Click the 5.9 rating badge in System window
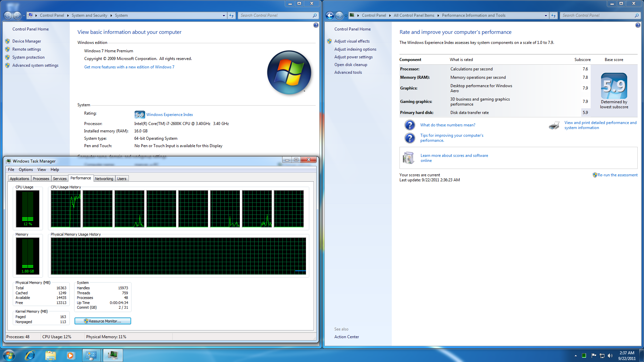The width and height of the screenshot is (644, 362). click(x=140, y=115)
